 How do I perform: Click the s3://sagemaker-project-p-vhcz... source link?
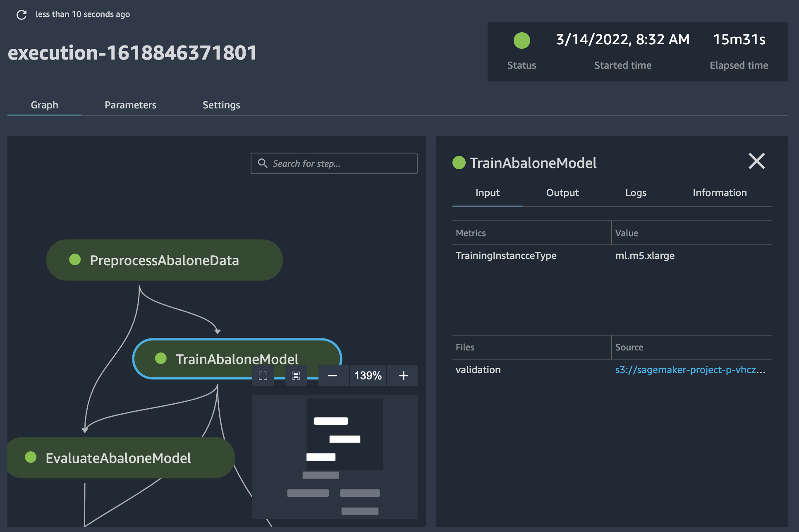pos(690,369)
